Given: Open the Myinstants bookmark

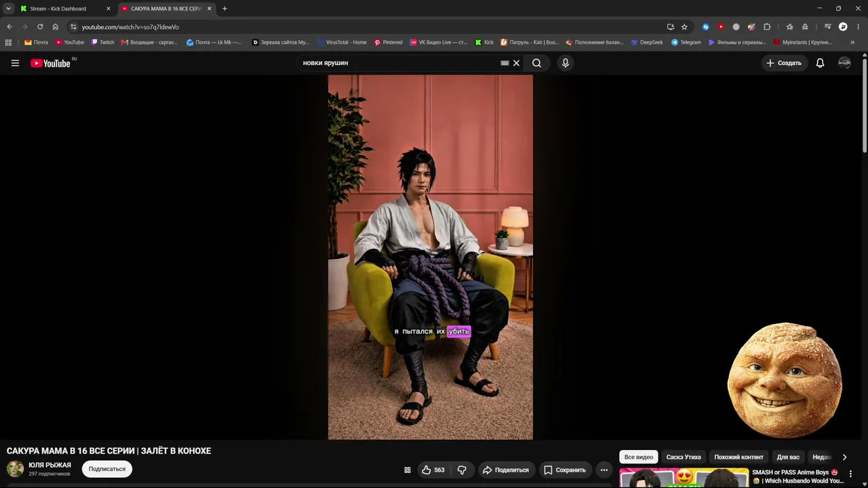Looking at the screenshot, I should (802, 42).
